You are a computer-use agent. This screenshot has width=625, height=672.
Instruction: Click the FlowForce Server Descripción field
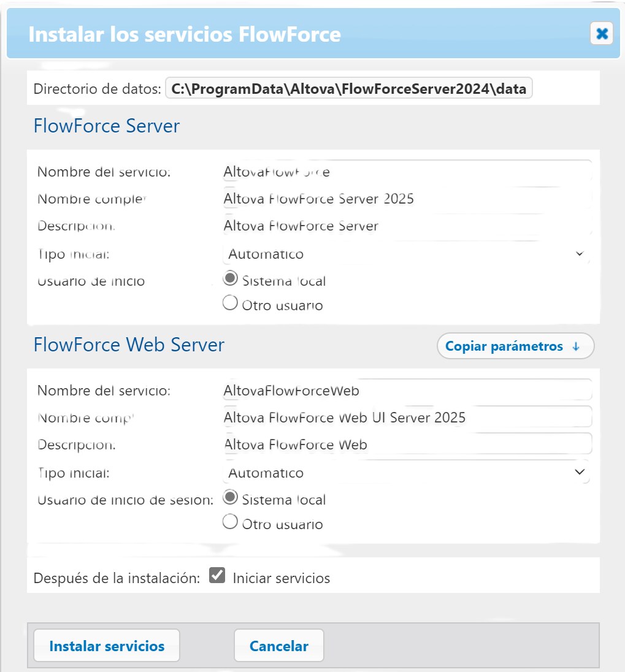point(407,226)
